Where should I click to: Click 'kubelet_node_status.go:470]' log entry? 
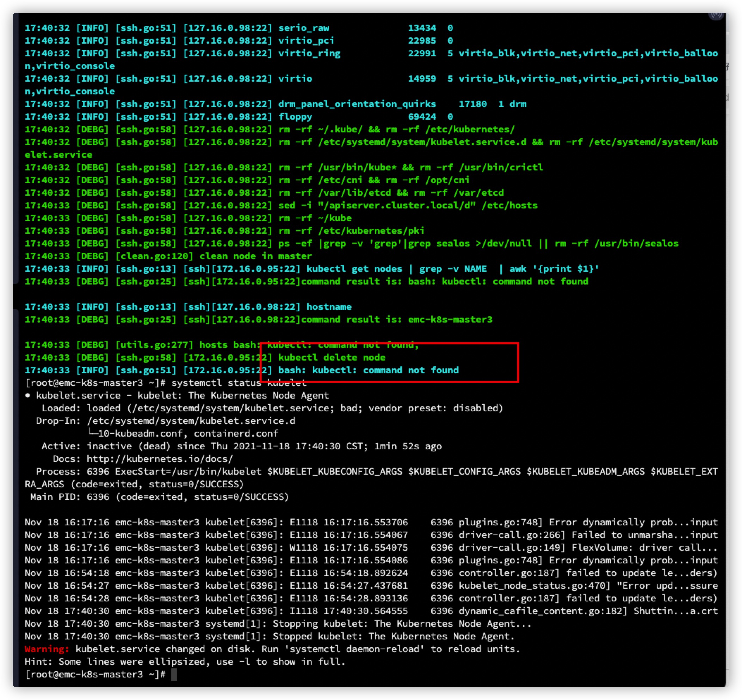[534, 586]
